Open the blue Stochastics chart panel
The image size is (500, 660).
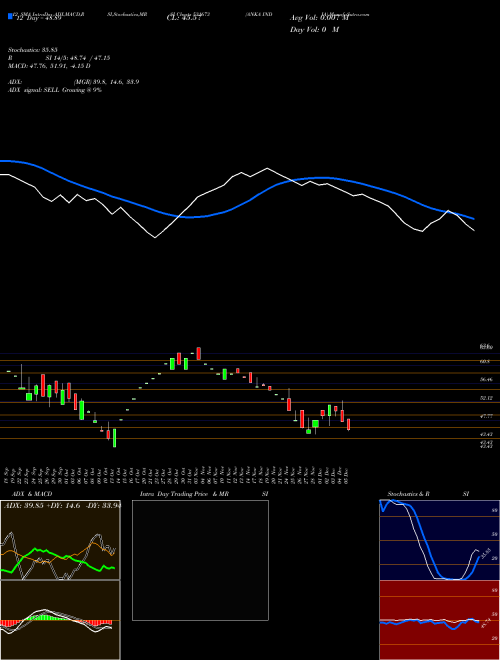(440, 540)
